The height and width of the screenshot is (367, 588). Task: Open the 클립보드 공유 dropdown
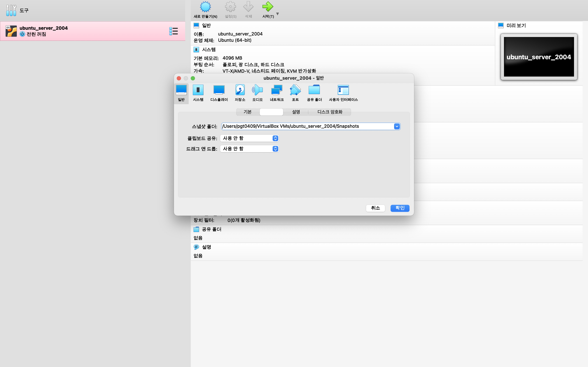pyautogui.click(x=275, y=138)
